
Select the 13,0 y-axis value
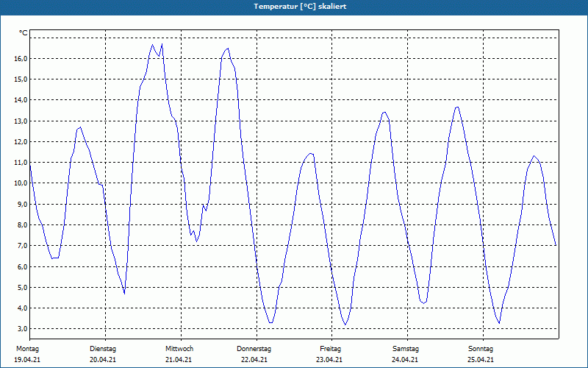click(21, 121)
